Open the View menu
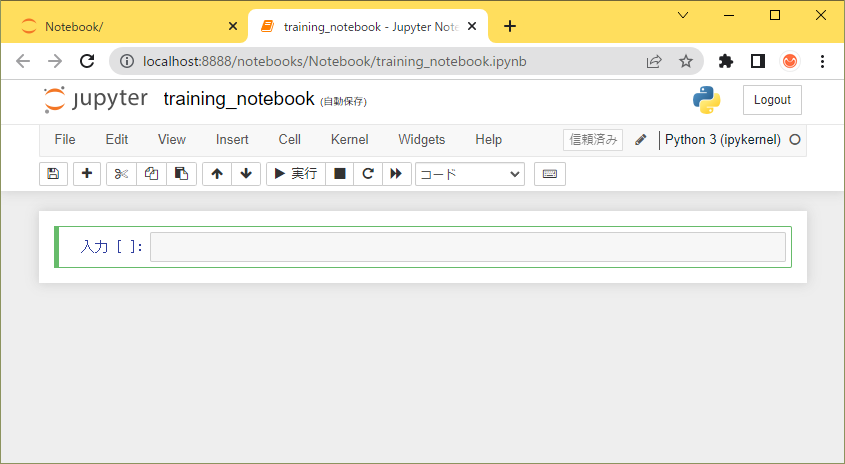 (x=172, y=140)
